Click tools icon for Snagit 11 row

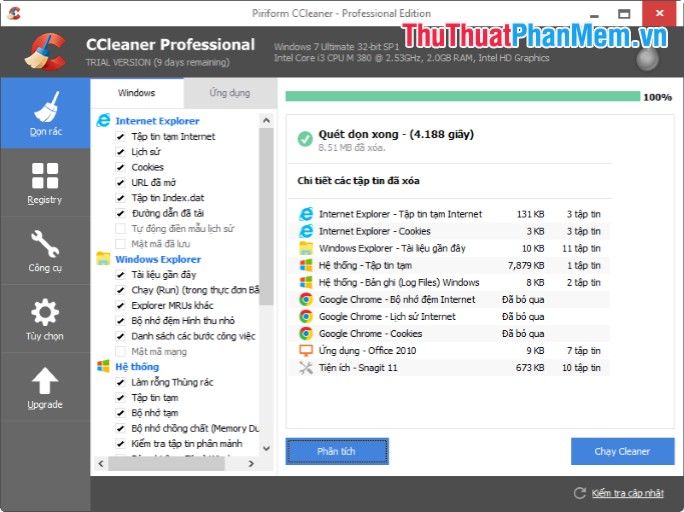coord(306,368)
